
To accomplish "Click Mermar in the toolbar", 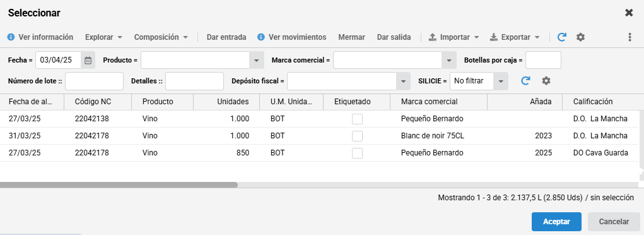I will point(351,37).
